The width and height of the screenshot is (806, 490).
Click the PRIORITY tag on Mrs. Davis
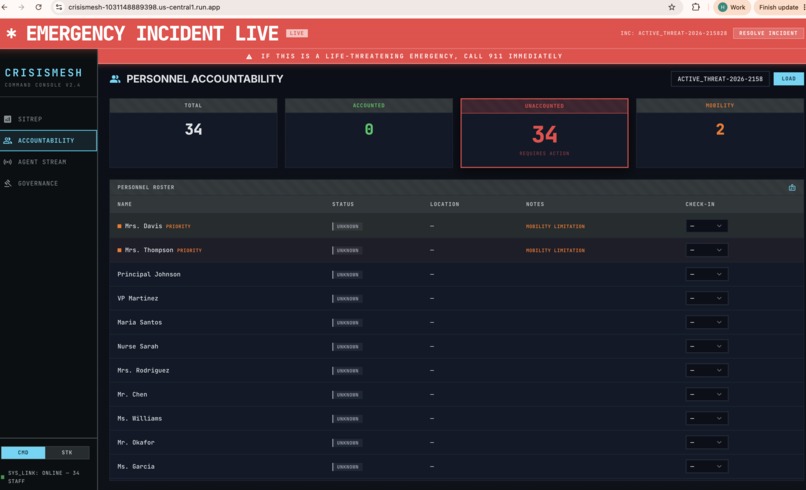click(x=178, y=226)
